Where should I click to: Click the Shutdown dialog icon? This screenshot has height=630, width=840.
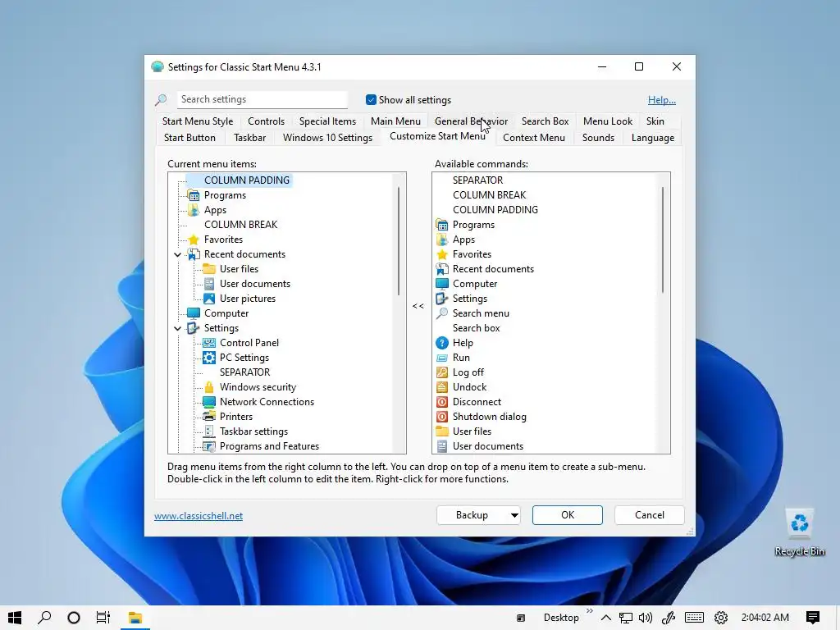(x=442, y=416)
